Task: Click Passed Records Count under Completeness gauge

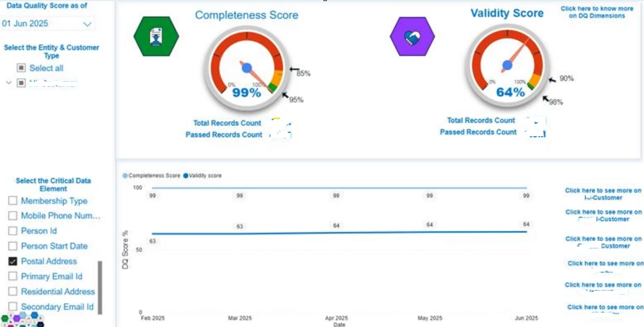Action: click(224, 135)
